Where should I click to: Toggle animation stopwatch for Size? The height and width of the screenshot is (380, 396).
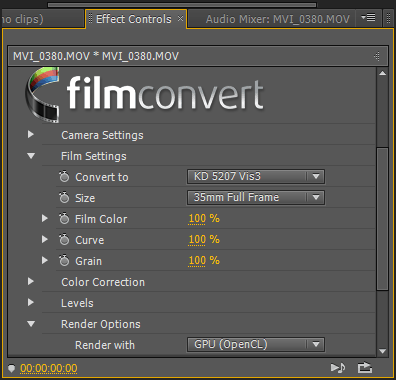pyautogui.click(x=64, y=198)
